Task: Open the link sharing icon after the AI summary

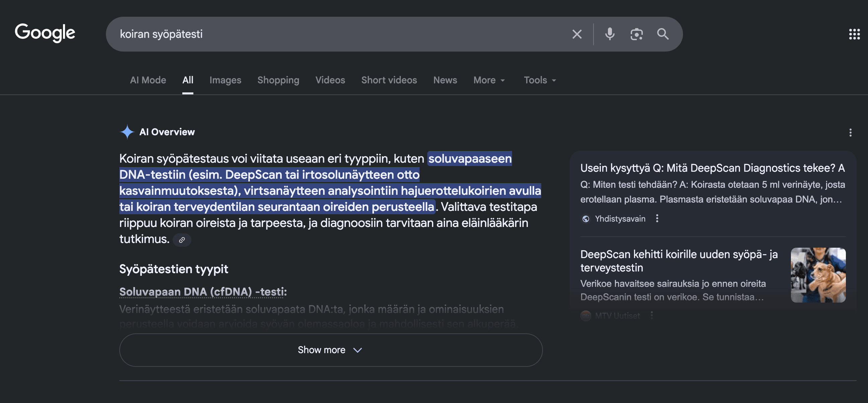Action: pos(182,240)
